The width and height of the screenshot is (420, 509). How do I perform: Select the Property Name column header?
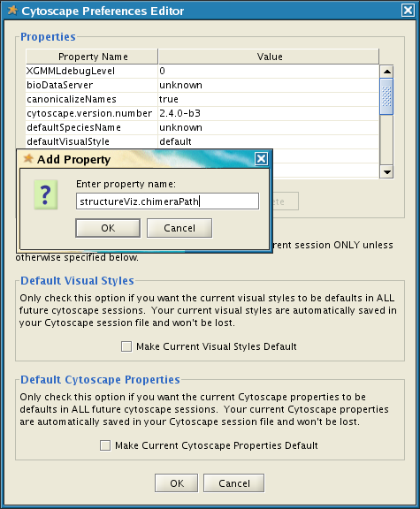point(92,57)
